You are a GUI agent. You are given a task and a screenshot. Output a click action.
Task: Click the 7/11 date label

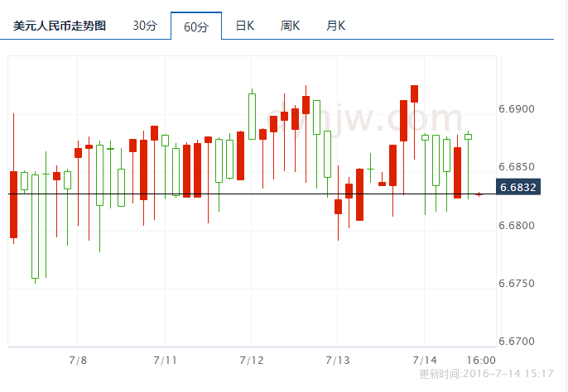click(166, 361)
